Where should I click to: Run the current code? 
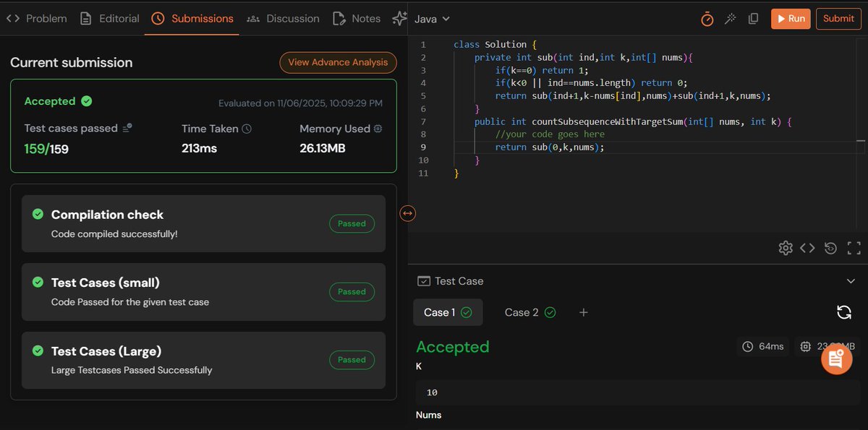point(791,19)
